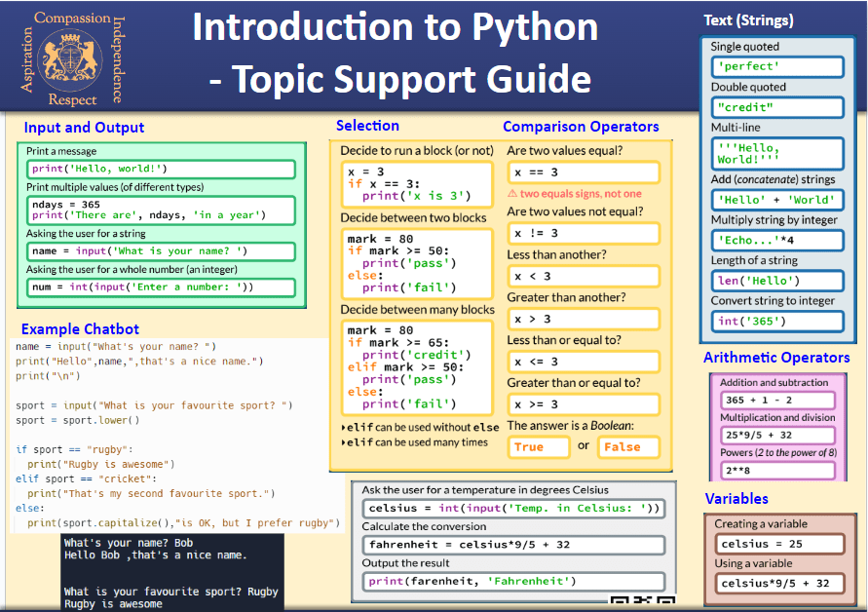
Task: Select the 'Arithmetic Operators' heading
Action: [x=776, y=358]
